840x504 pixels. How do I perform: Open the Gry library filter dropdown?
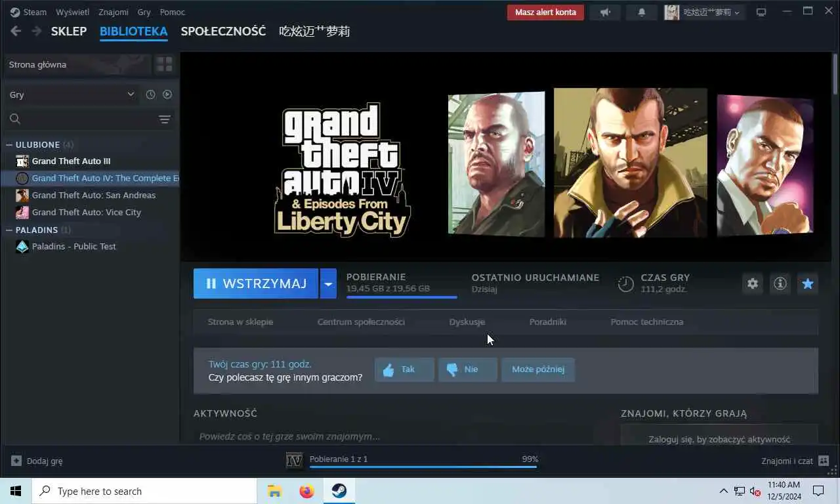71,94
